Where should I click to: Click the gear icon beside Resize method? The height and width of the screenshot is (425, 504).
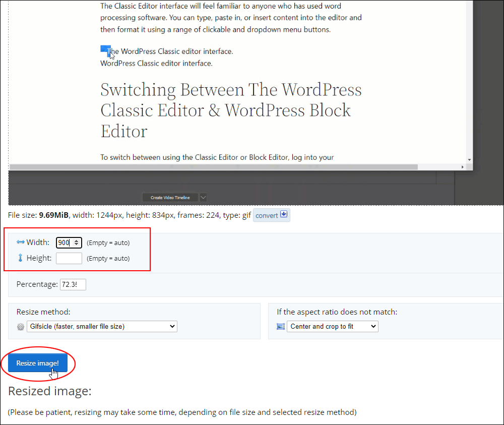click(21, 327)
